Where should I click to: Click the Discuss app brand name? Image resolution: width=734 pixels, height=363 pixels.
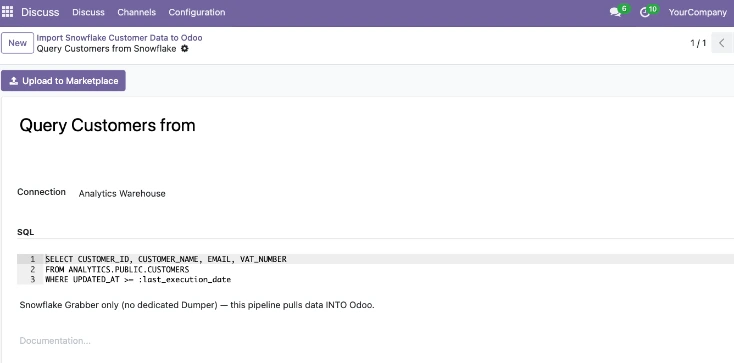tap(40, 12)
